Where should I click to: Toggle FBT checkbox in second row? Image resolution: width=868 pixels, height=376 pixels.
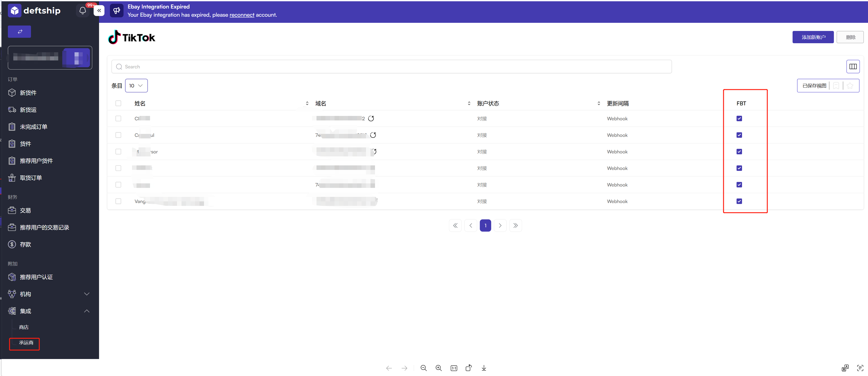point(739,135)
